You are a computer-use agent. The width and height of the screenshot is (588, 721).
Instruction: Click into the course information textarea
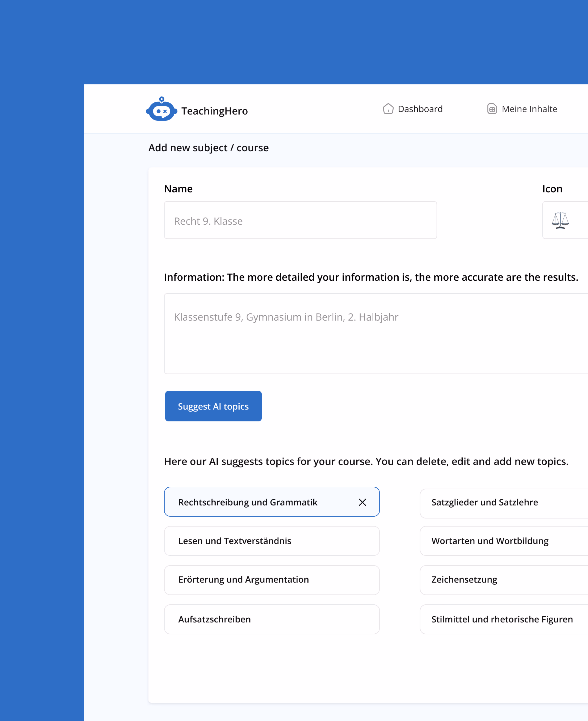[373, 334]
